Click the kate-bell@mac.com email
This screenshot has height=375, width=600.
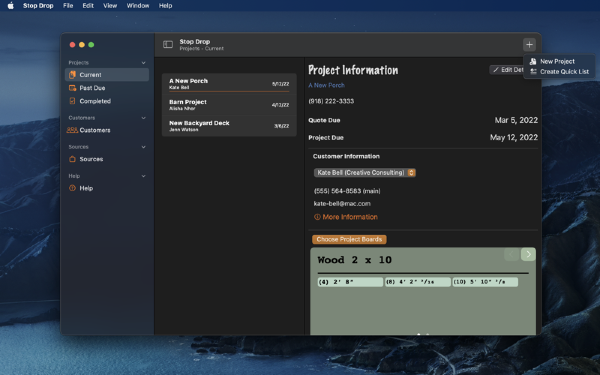pos(342,204)
